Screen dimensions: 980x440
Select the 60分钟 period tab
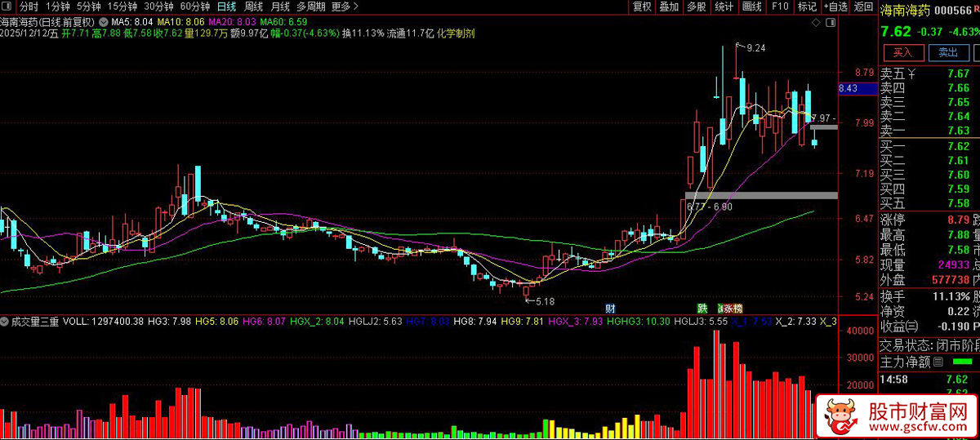[194, 6]
